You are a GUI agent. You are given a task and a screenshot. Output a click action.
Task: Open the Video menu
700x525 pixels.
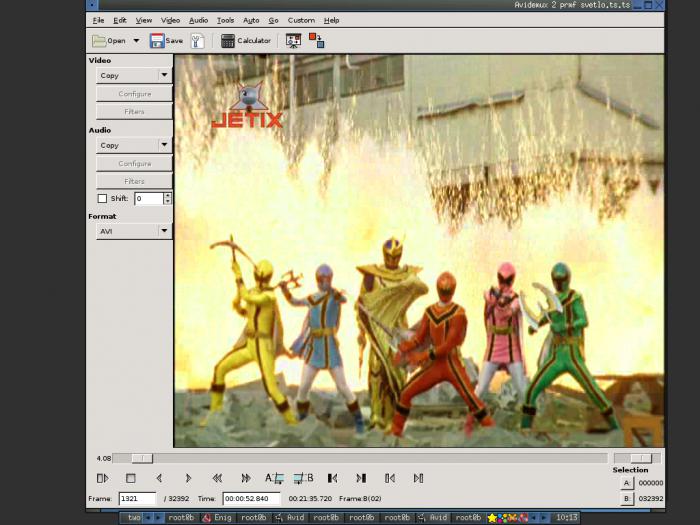point(170,20)
